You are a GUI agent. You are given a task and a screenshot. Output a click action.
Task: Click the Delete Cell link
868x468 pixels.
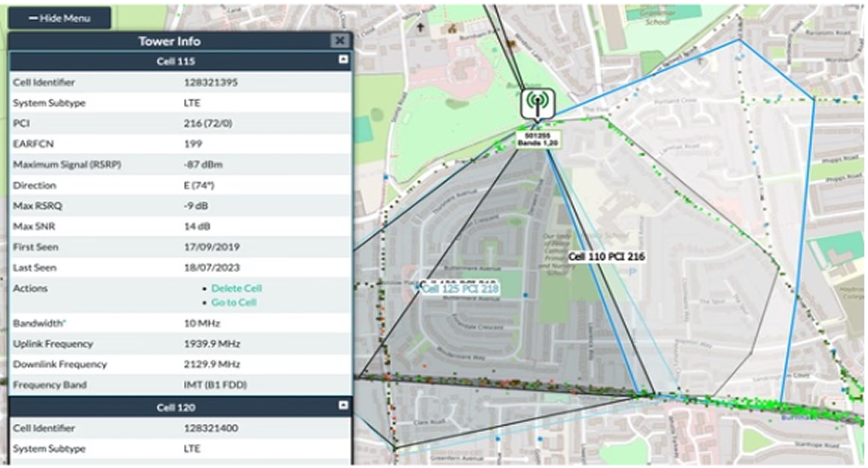[236, 288]
